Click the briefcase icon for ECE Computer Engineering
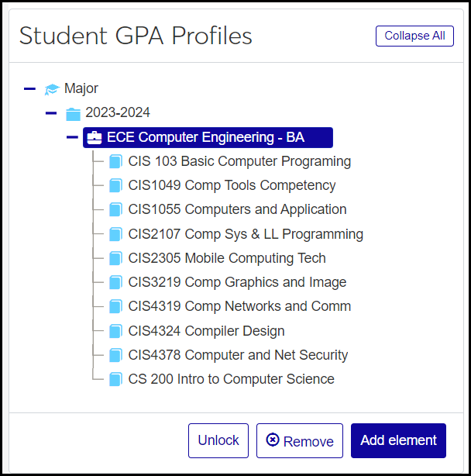The image size is (471, 476). pos(95,138)
